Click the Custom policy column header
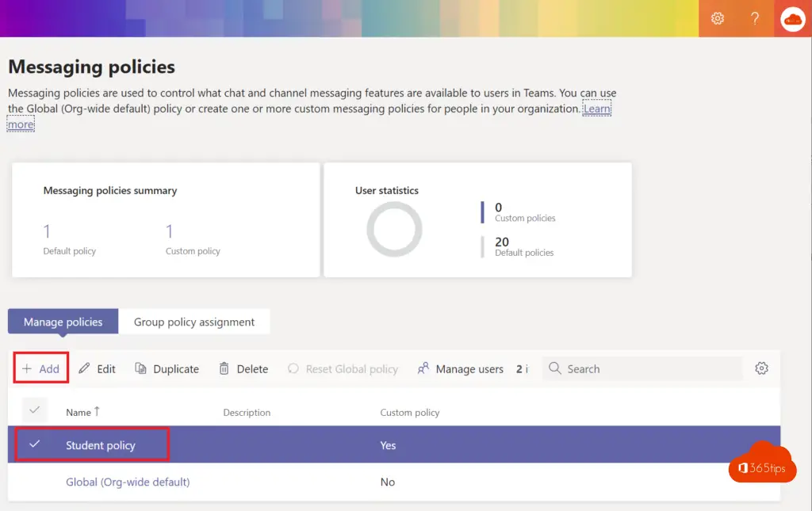The width and height of the screenshot is (812, 511). pyautogui.click(x=410, y=413)
